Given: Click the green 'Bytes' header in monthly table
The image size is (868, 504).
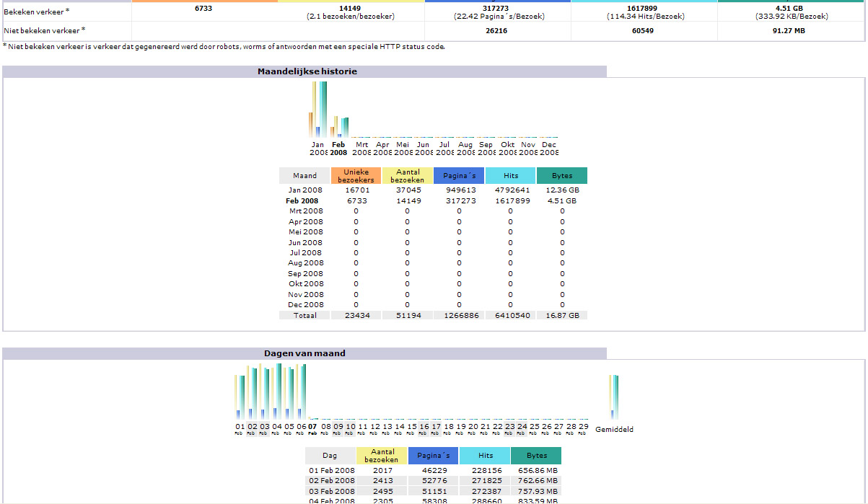Looking at the screenshot, I should [x=562, y=175].
